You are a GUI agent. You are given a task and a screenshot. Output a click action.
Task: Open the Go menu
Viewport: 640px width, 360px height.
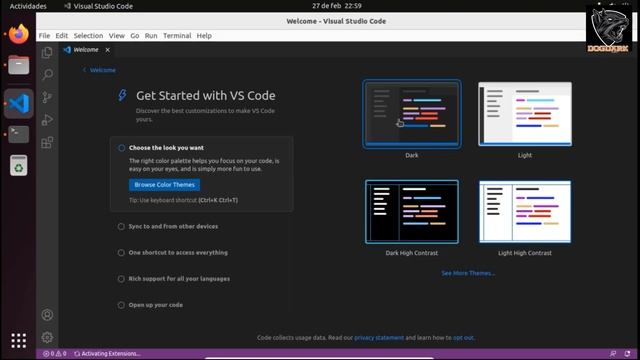click(x=135, y=36)
